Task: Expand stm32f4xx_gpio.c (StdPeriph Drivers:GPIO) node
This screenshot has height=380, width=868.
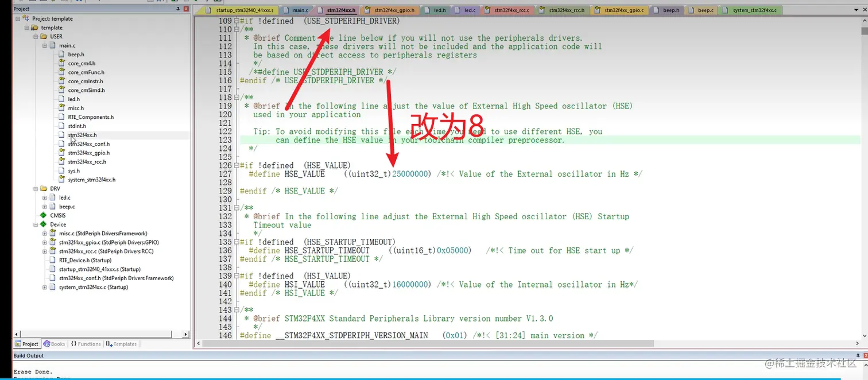Action: pos(45,242)
